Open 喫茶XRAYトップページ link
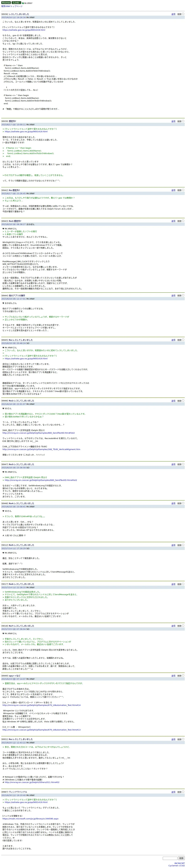Image resolution: width=186 pixels, height=868 pixels. pyautogui.click(x=12, y=6)
